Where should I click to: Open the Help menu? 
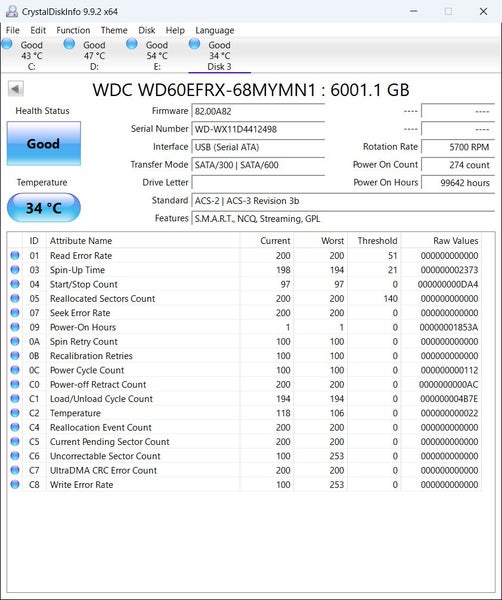(x=175, y=30)
